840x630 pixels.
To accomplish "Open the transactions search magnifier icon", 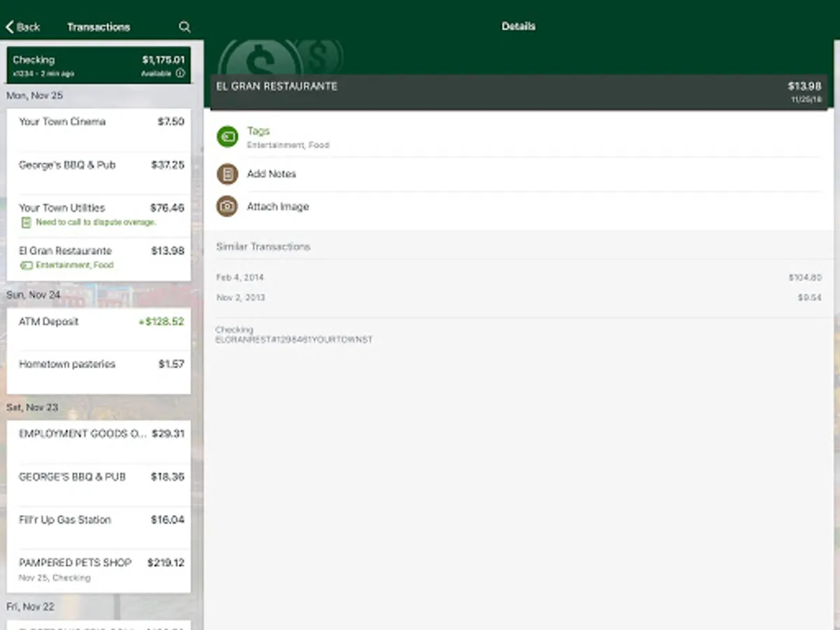I will (185, 27).
